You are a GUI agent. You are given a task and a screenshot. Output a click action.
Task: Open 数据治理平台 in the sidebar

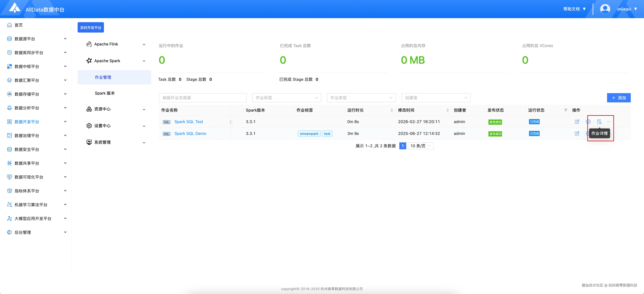click(x=27, y=136)
